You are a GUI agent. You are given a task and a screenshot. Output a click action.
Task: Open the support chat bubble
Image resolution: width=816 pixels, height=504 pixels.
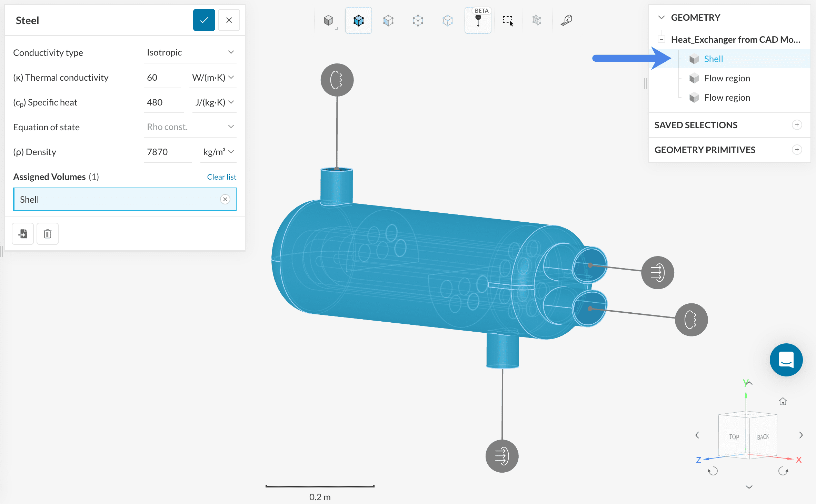coord(786,360)
